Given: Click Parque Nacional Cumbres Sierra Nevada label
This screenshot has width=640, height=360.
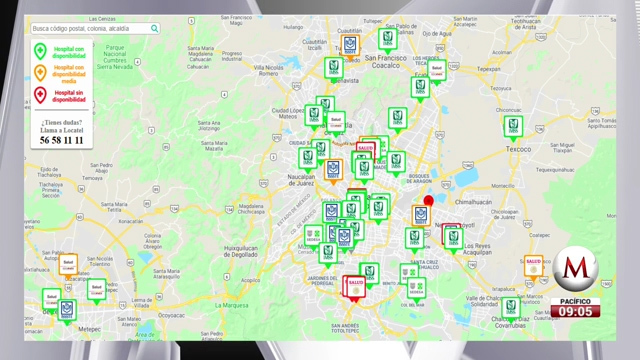Looking at the screenshot, I should click(115, 57).
